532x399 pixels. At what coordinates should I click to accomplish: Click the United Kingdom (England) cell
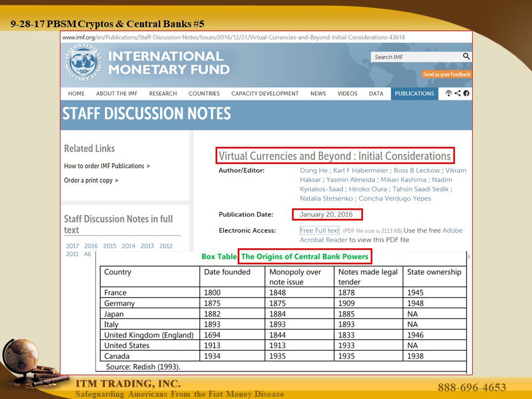coord(149,335)
